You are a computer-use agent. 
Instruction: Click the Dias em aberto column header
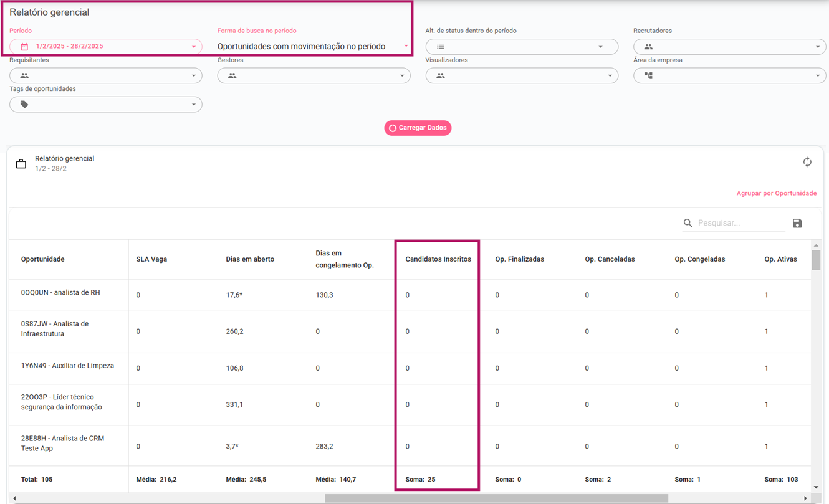coord(250,259)
